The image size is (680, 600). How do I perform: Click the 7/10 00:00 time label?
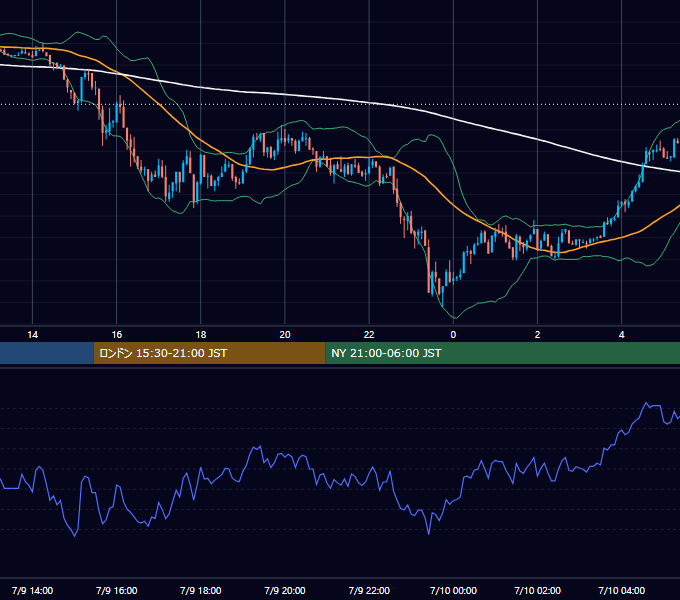(x=453, y=590)
